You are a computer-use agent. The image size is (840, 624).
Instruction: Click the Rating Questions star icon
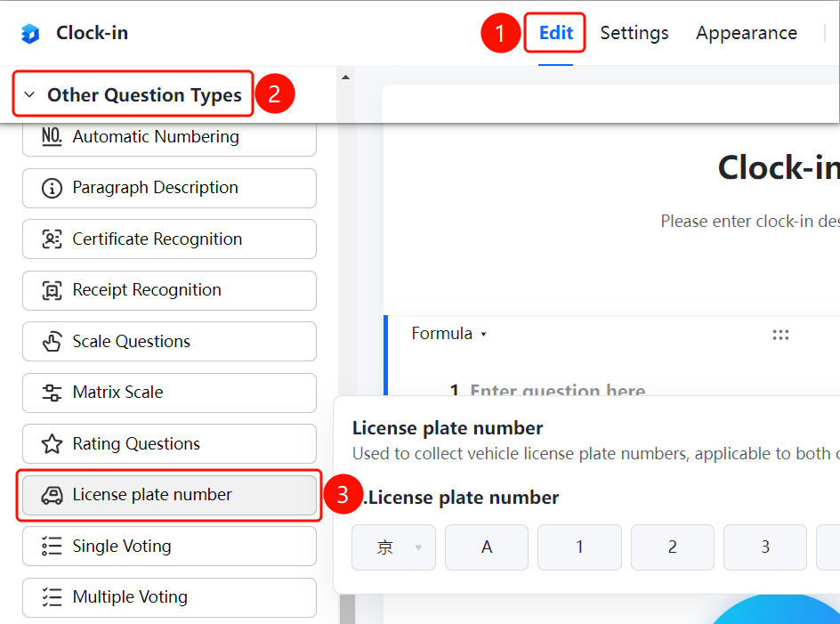click(52, 444)
